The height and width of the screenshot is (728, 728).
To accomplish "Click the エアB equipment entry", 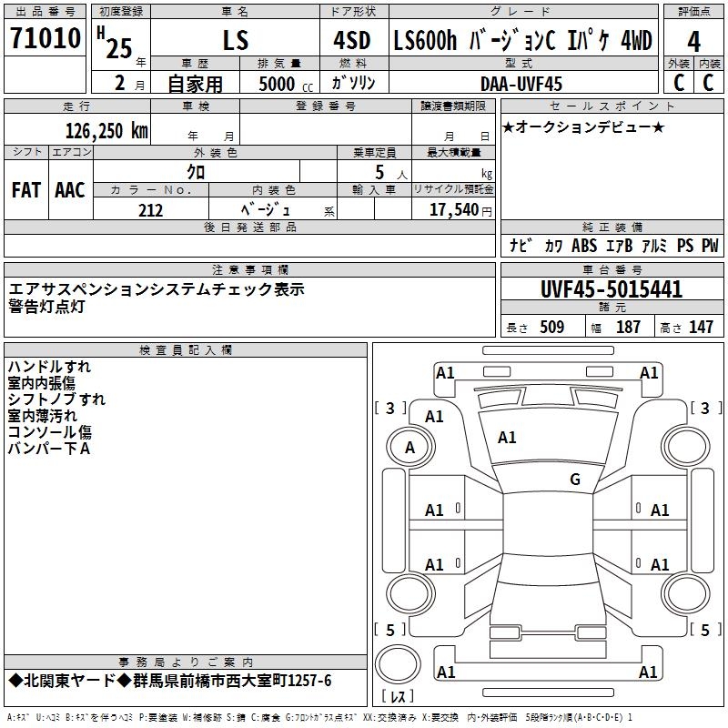I will pos(620,245).
